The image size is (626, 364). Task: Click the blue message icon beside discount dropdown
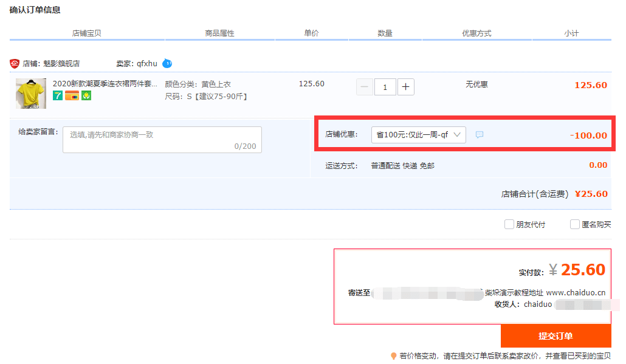click(480, 135)
